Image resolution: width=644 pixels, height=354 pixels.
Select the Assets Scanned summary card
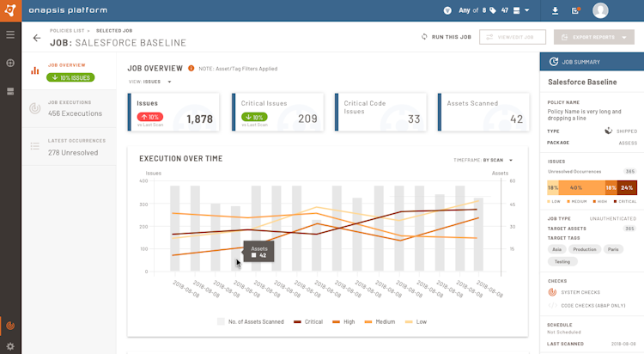(483, 113)
